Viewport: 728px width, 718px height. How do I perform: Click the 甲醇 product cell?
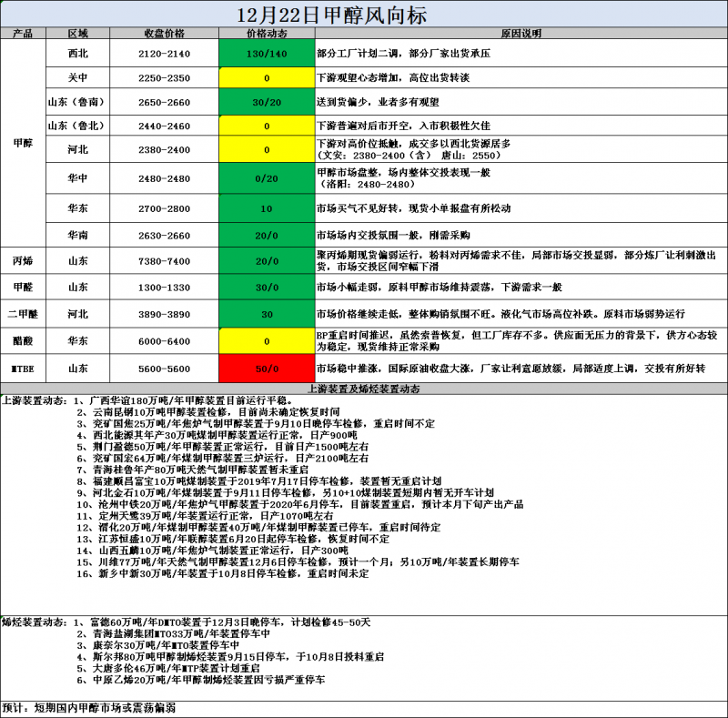pos(23,143)
